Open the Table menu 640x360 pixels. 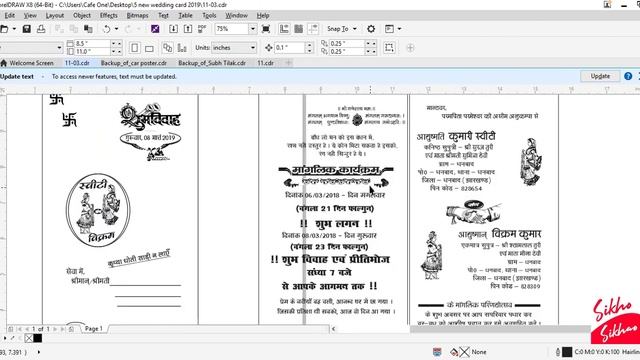[185, 16]
